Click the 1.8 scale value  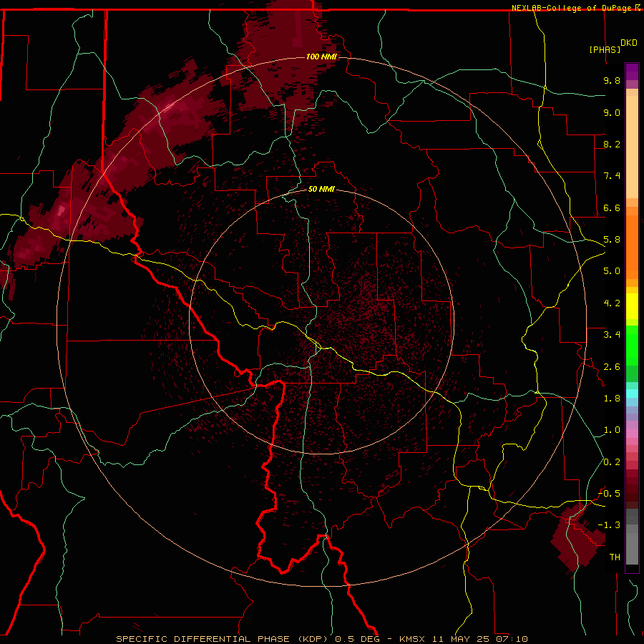612,399
